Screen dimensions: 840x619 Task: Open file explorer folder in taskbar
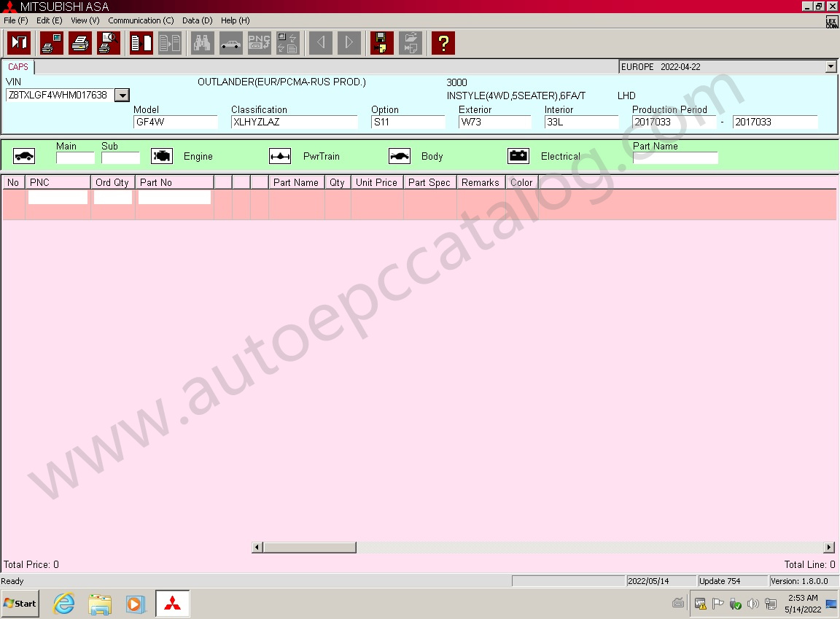[x=100, y=604]
